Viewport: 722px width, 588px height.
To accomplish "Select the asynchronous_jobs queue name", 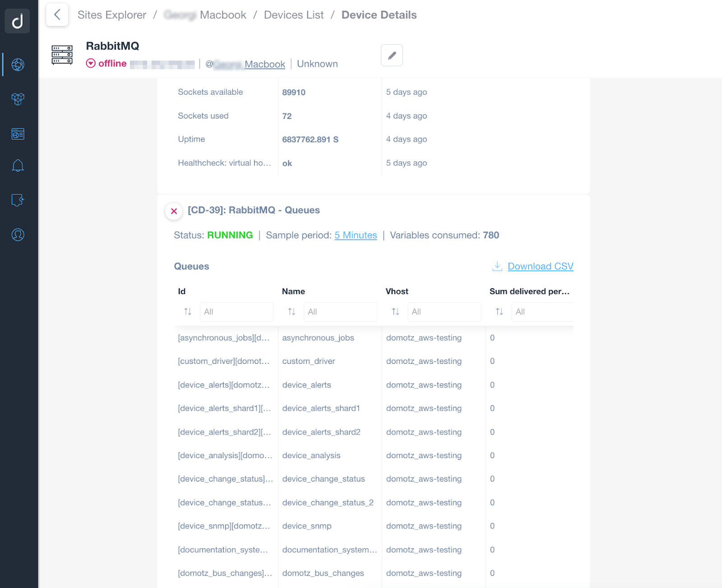I will point(318,338).
